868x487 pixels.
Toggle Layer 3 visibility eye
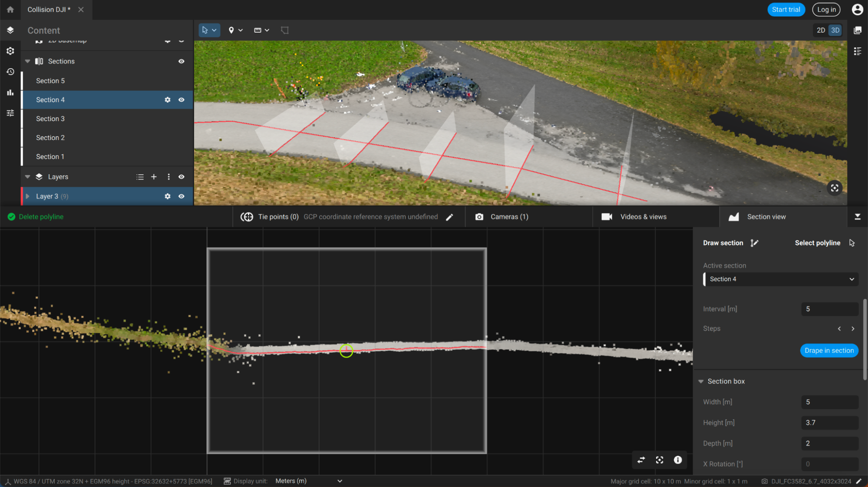point(182,196)
